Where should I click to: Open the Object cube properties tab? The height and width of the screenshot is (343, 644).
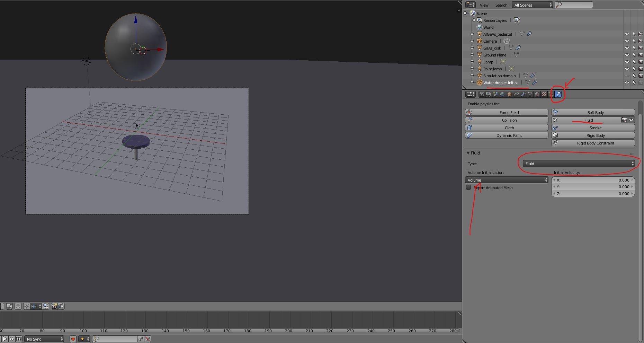coord(509,94)
